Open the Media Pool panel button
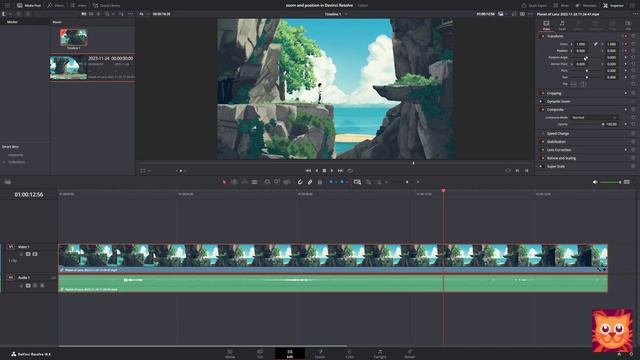The height and width of the screenshot is (360, 640). [x=29, y=5]
